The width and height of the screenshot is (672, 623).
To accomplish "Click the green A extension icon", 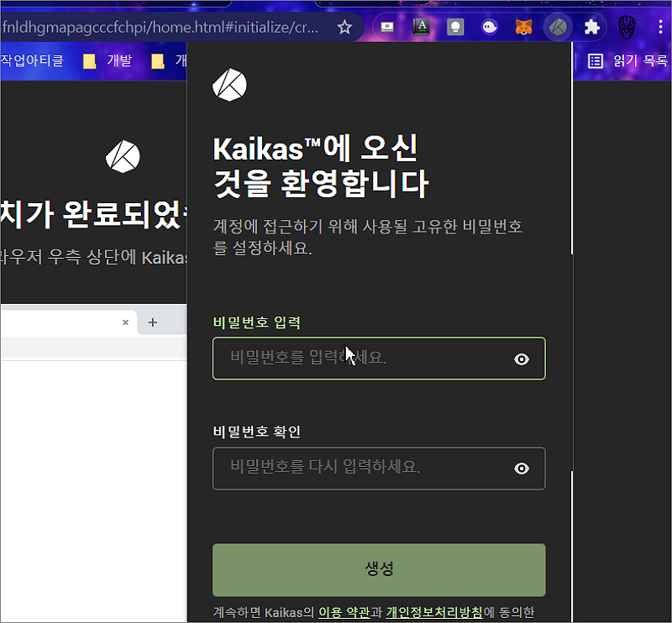I will (421, 27).
